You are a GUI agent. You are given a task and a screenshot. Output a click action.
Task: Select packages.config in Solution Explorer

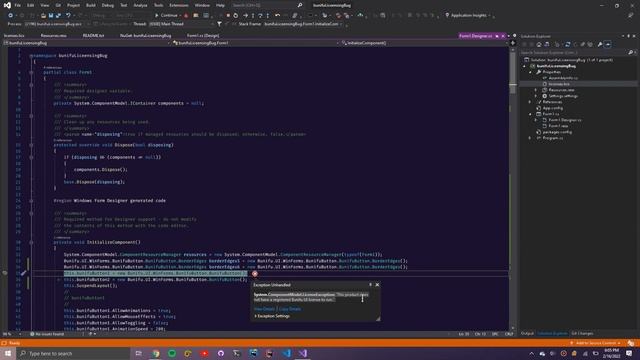click(x=557, y=132)
